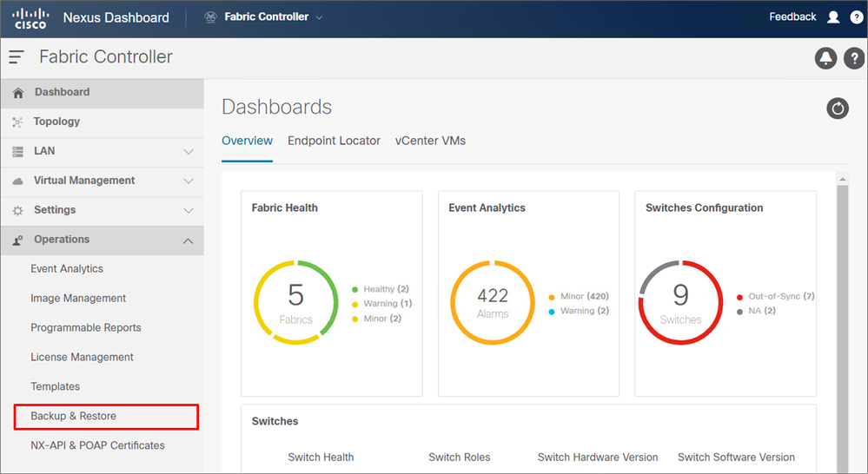Click the top bar help question icon

[857, 17]
